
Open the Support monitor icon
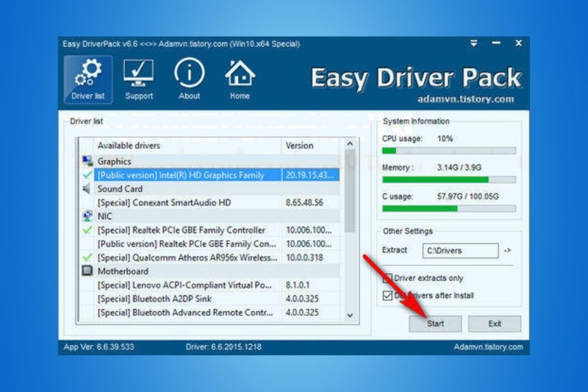coord(138,72)
